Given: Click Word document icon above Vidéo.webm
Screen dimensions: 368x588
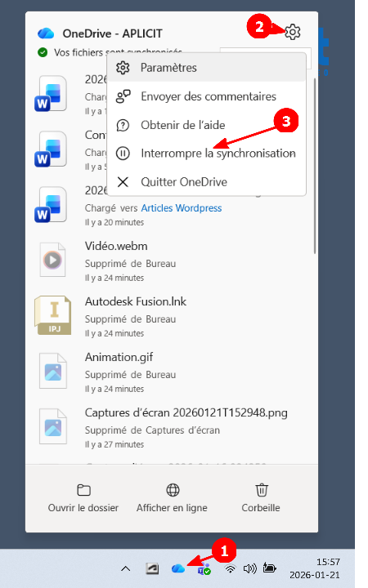Looking at the screenshot, I should [x=51, y=205].
